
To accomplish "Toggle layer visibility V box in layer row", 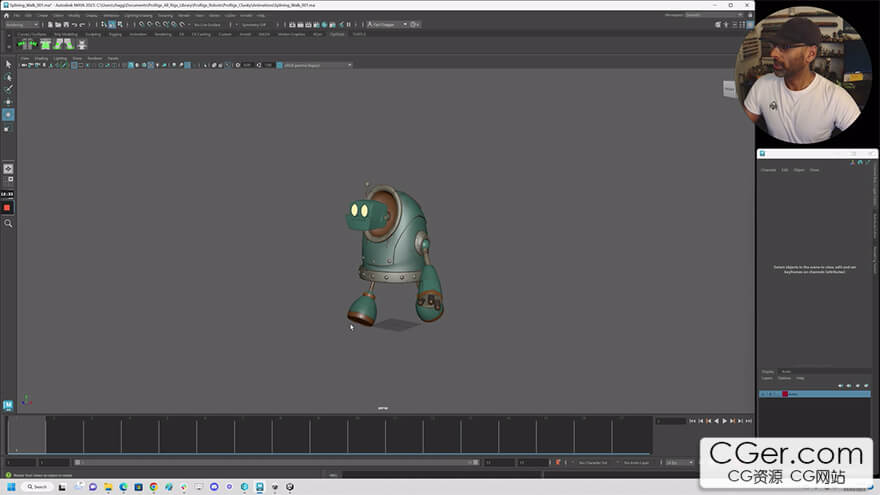I will click(x=762, y=394).
